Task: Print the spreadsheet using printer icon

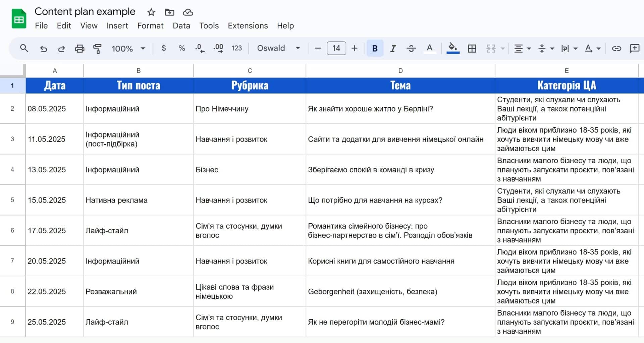Action: (79, 49)
